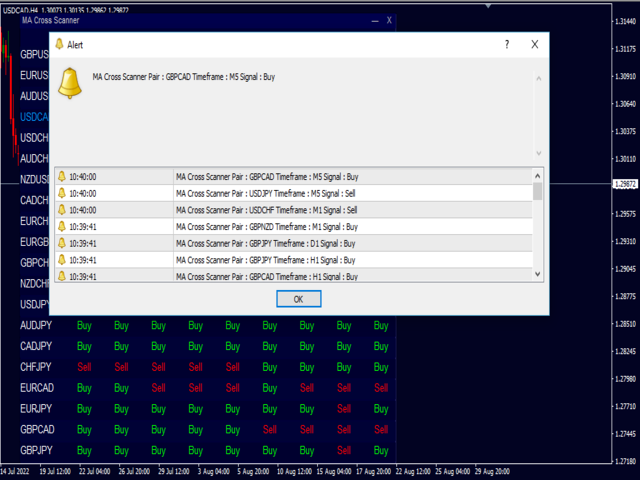The width and height of the screenshot is (640, 480).
Task: Click GBPJPY symbol in MA Cross Scanner
Action: coord(36,450)
